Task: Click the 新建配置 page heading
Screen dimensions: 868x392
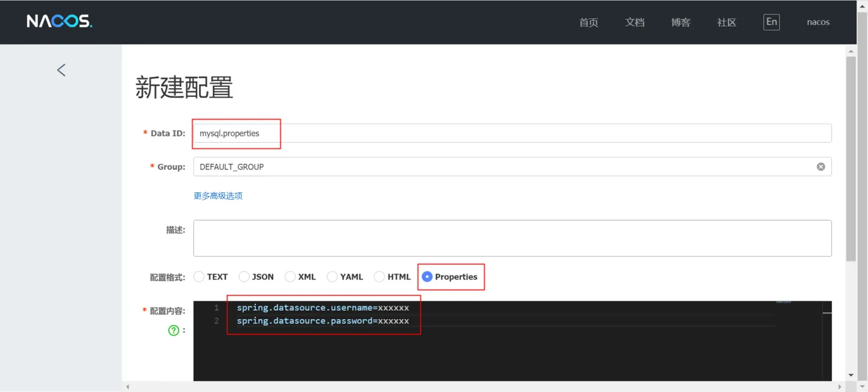Action: [184, 87]
